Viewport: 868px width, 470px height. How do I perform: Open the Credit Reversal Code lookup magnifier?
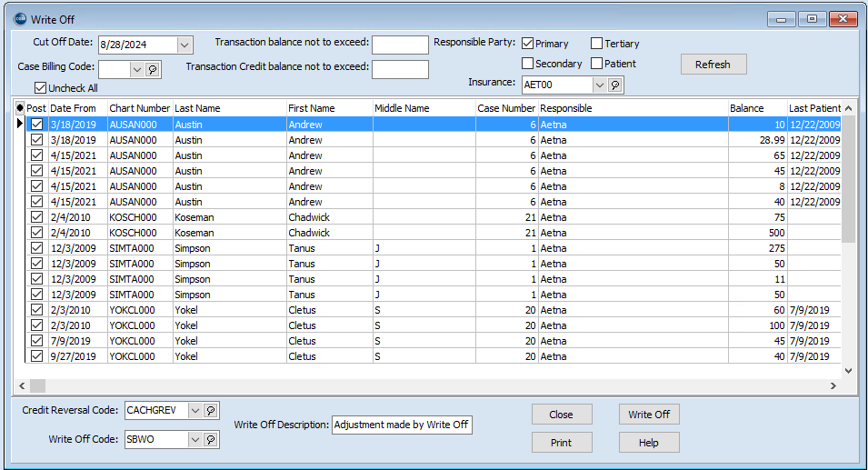(210, 410)
